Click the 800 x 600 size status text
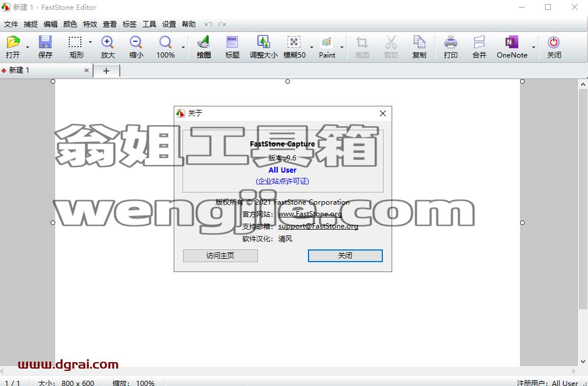Image resolution: width=588 pixels, height=386 pixels. click(x=78, y=383)
